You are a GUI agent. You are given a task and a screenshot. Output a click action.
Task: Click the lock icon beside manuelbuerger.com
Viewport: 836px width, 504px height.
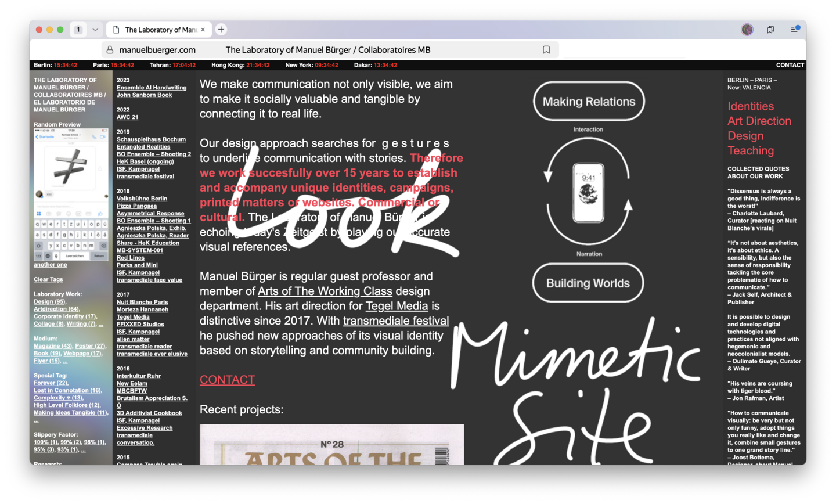110,50
